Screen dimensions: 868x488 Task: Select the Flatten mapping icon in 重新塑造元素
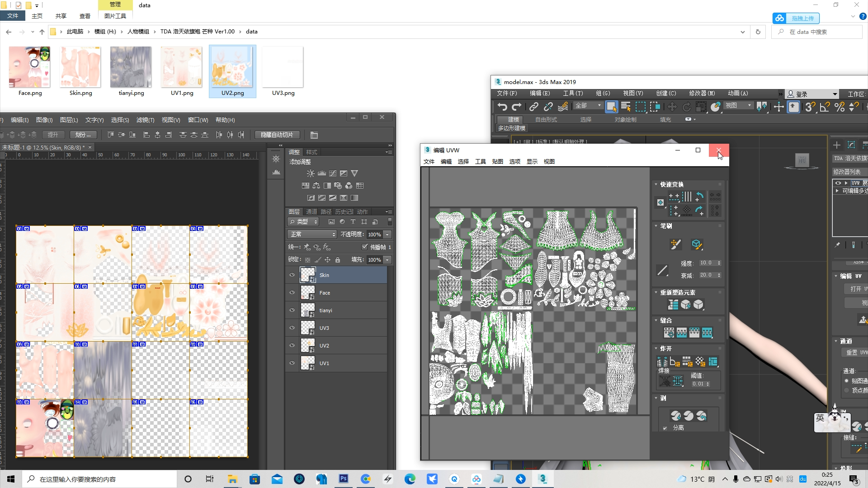[x=672, y=304]
